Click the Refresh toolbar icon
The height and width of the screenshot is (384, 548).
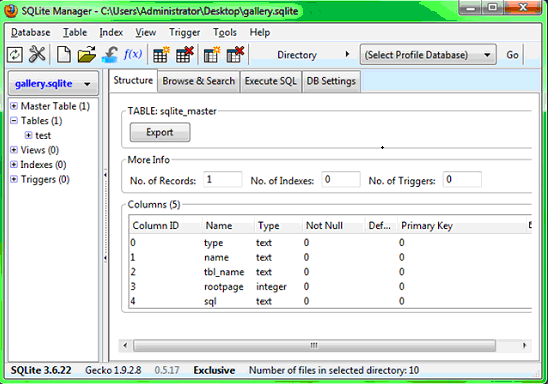(x=15, y=55)
